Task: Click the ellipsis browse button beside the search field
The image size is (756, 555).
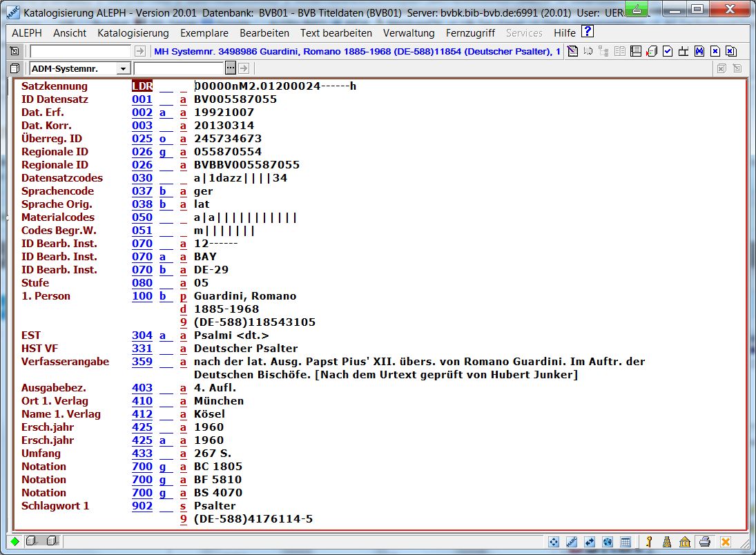Action: (231, 68)
